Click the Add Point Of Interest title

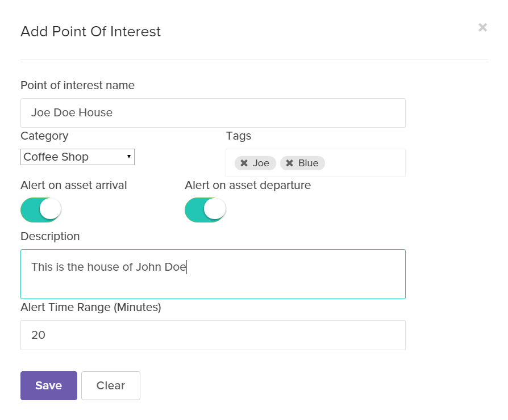click(x=90, y=32)
